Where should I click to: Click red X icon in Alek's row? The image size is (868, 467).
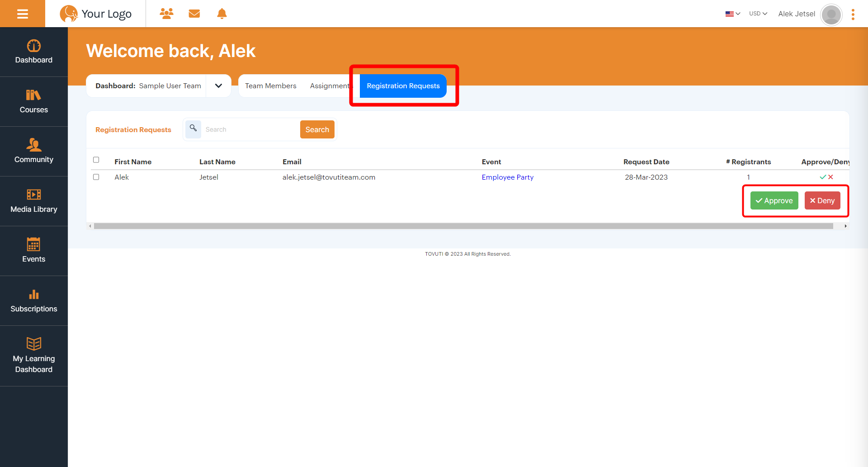click(830, 177)
